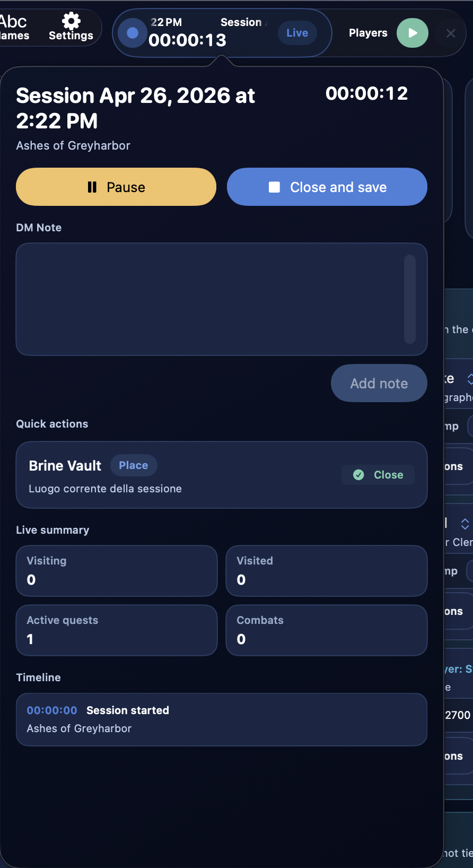Toggle the Live session badge
The height and width of the screenshot is (868, 473).
297,33
